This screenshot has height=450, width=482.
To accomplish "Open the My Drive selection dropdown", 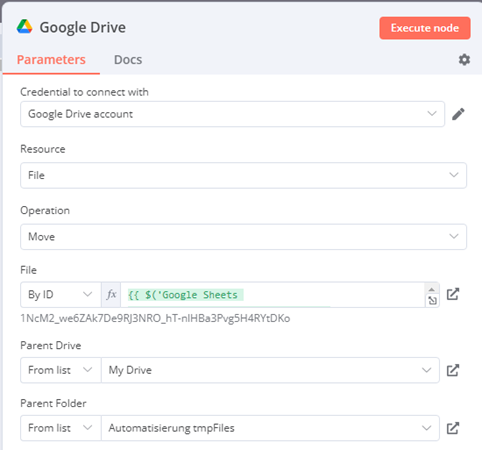I will tap(270, 370).
